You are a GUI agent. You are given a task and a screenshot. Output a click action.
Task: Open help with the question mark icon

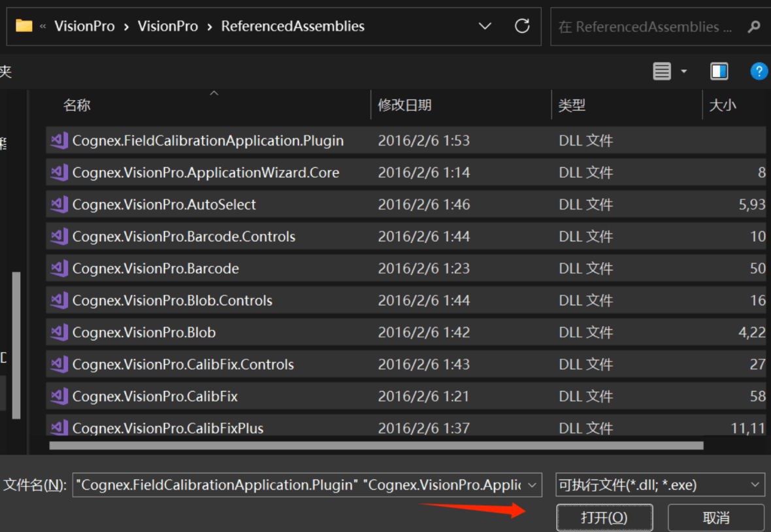pyautogui.click(x=759, y=71)
